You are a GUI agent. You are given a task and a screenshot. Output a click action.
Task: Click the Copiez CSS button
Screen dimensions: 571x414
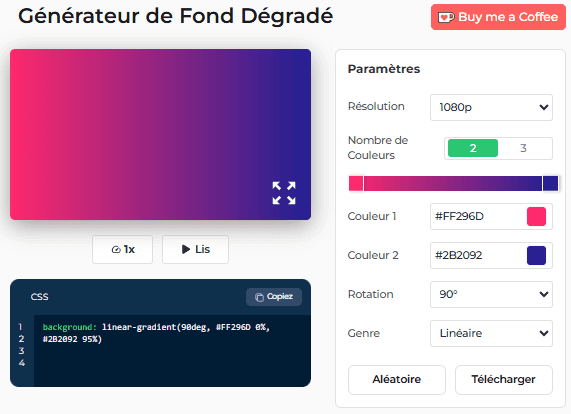coord(274,297)
